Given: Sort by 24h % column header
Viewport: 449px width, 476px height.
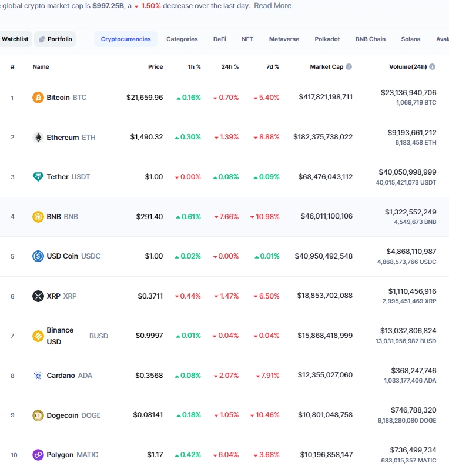Looking at the screenshot, I should [x=230, y=67].
